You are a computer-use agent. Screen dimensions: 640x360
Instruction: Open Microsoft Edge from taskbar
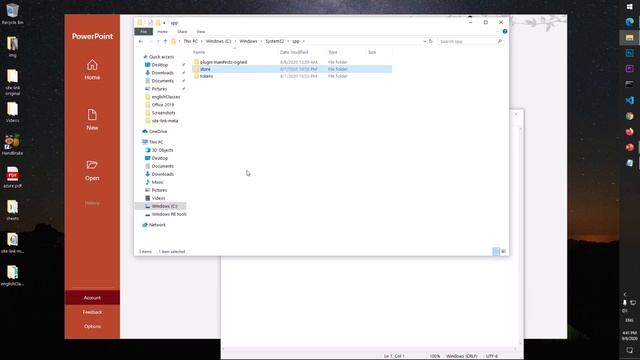tap(629, 22)
